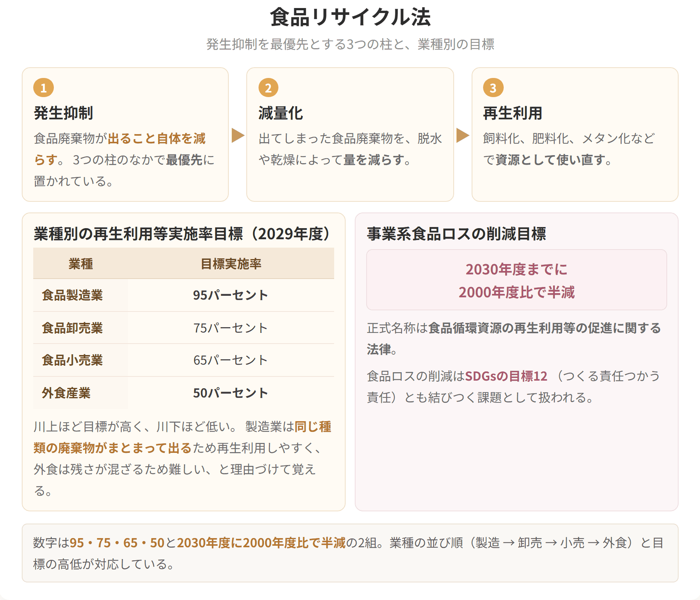
Task: Click the subtitle 発生抑制を最優先とする3つの柱と、業種別の目標
Action: 350,44
